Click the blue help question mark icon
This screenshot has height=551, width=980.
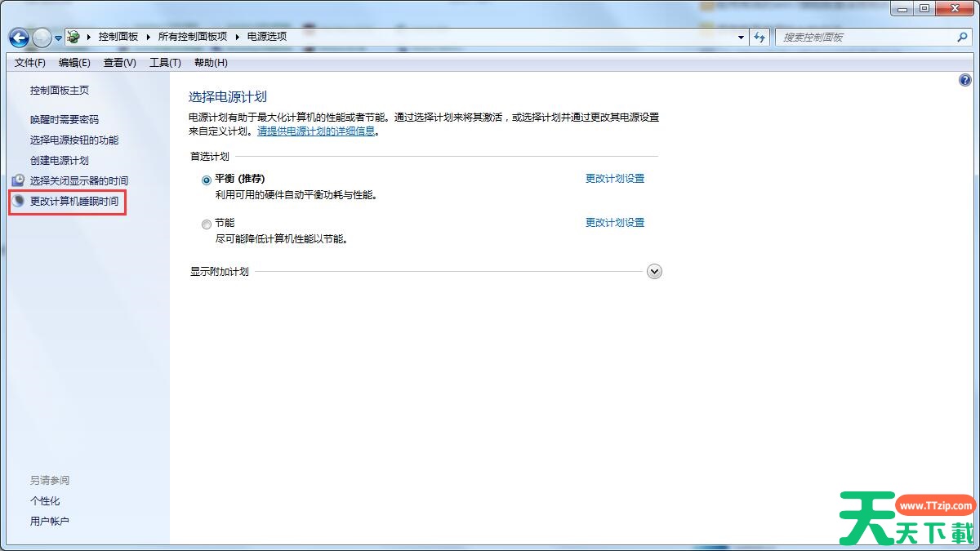point(964,80)
